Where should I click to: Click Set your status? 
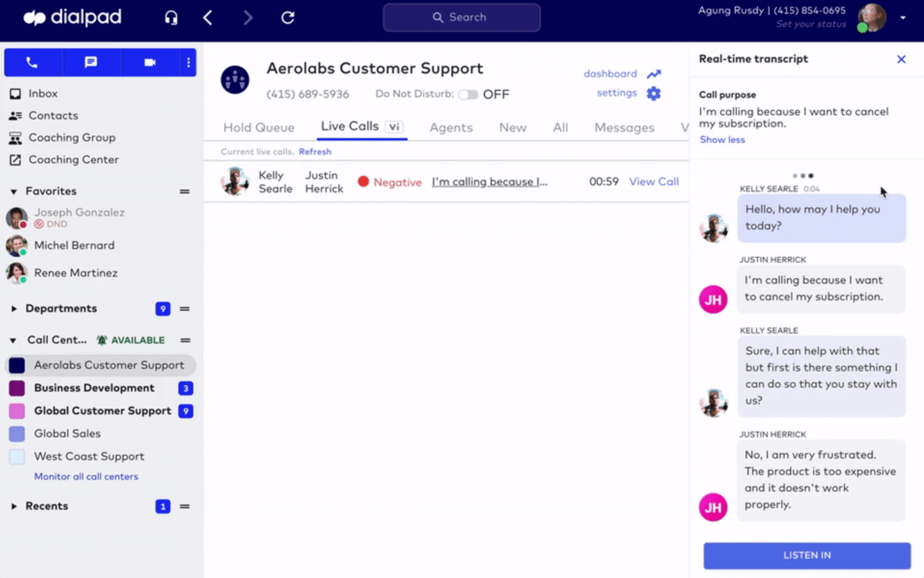pyautogui.click(x=811, y=24)
